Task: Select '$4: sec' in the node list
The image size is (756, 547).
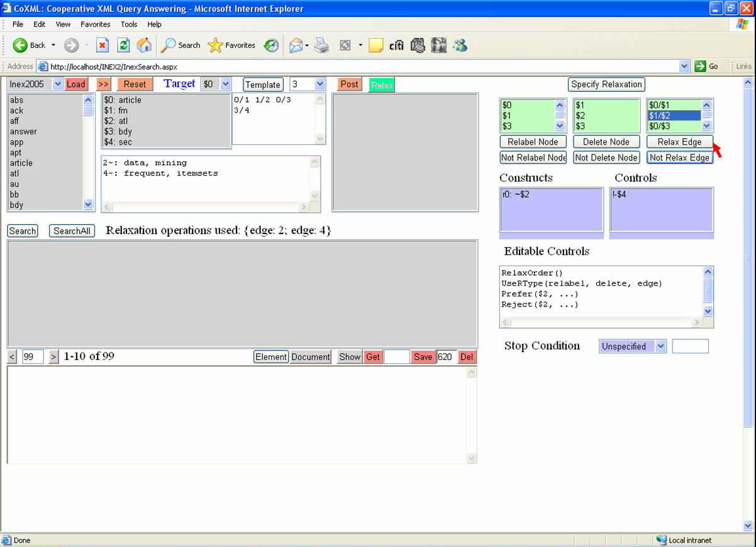Action: [166, 142]
